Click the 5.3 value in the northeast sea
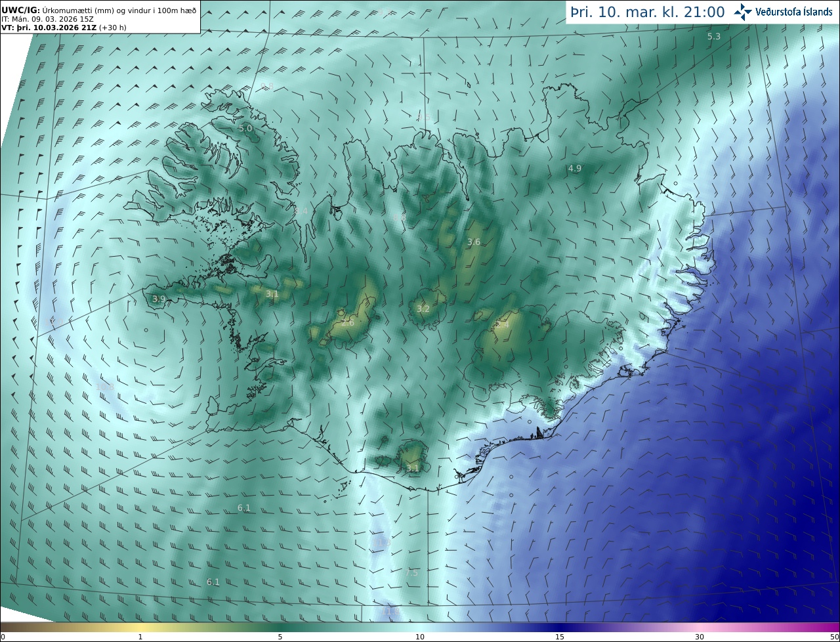Image resolution: width=840 pixels, height=642 pixels. (714, 37)
